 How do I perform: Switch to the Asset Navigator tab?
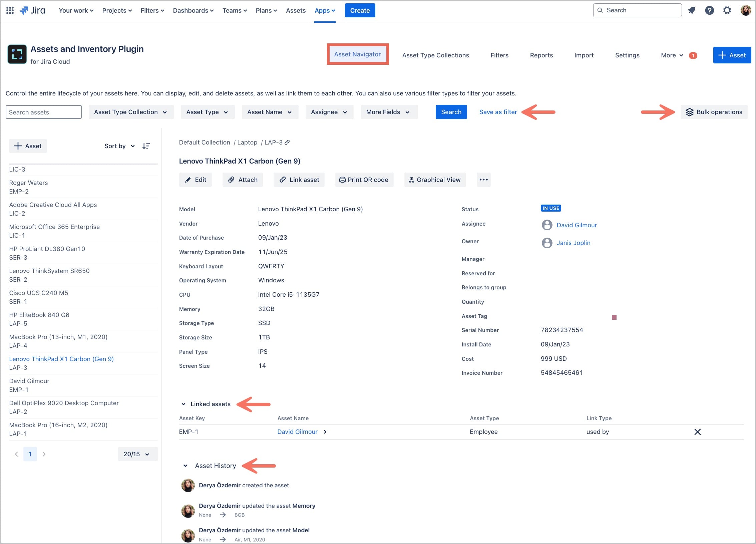click(x=357, y=54)
